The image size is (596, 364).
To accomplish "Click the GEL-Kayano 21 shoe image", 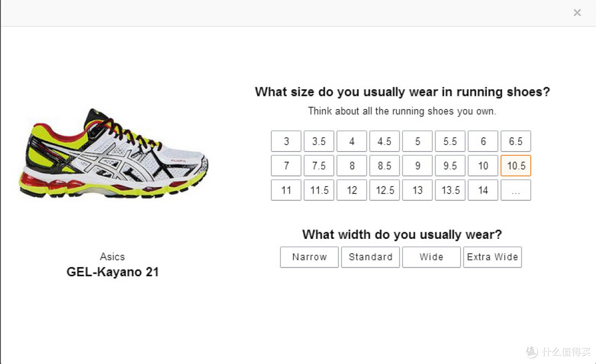I will coord(114,153).
